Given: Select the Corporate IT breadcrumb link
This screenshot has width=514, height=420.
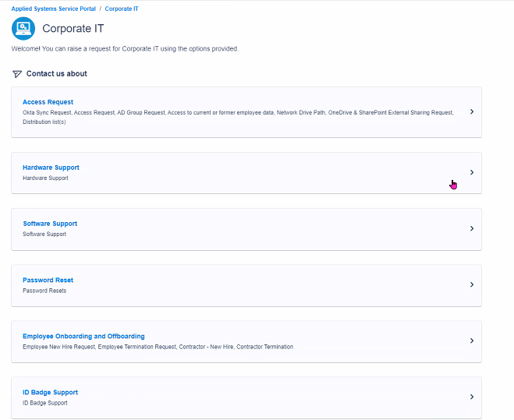Looking at the screenshot, I should coord(122,9).
